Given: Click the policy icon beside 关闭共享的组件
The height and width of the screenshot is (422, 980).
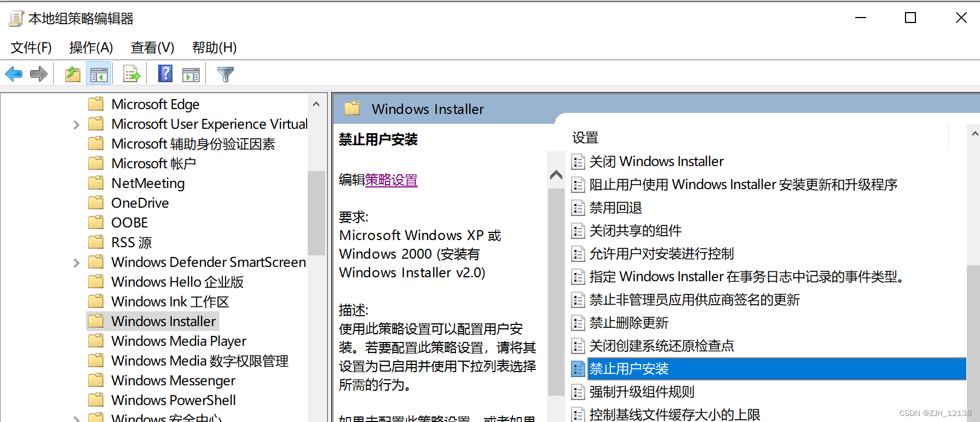Looking at the screenshot, I should point(578,231).
